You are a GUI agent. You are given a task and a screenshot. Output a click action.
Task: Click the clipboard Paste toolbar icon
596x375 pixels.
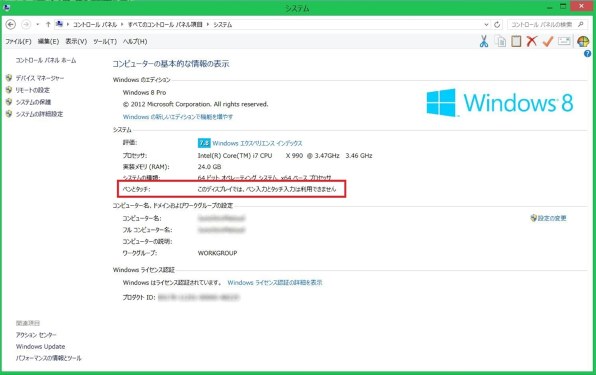[516, 41]
